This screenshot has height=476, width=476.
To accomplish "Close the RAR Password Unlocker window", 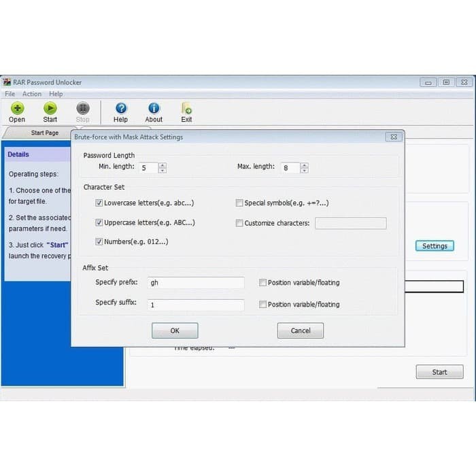I will coord(464,82).
